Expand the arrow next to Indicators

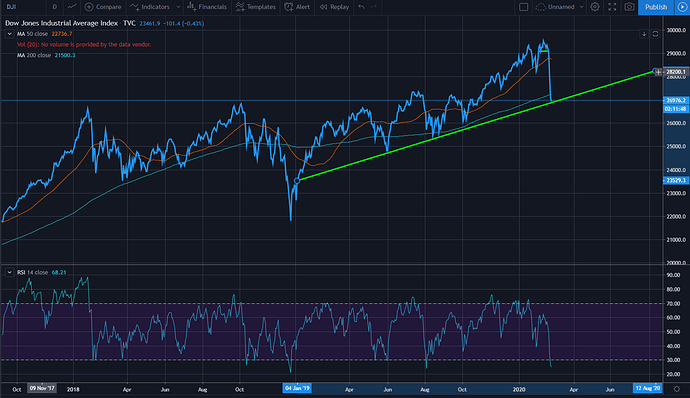pyautogui.click(x=178, y=7)
